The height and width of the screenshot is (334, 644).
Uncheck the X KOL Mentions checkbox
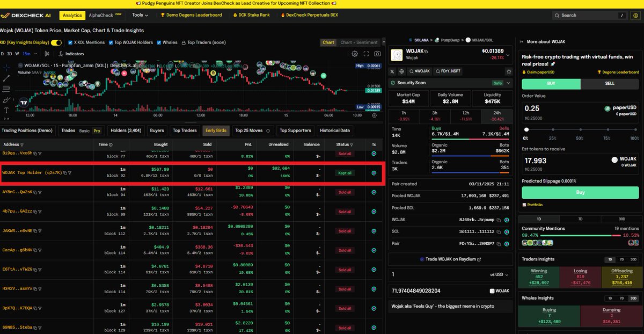point(71,42)
